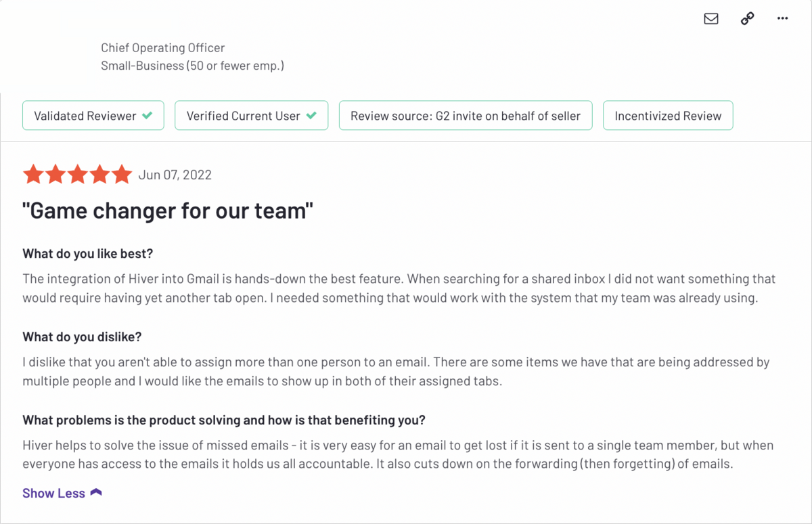Click the Validated Reviewer badge
Screen dimensions: 812x524
[93, 116]
